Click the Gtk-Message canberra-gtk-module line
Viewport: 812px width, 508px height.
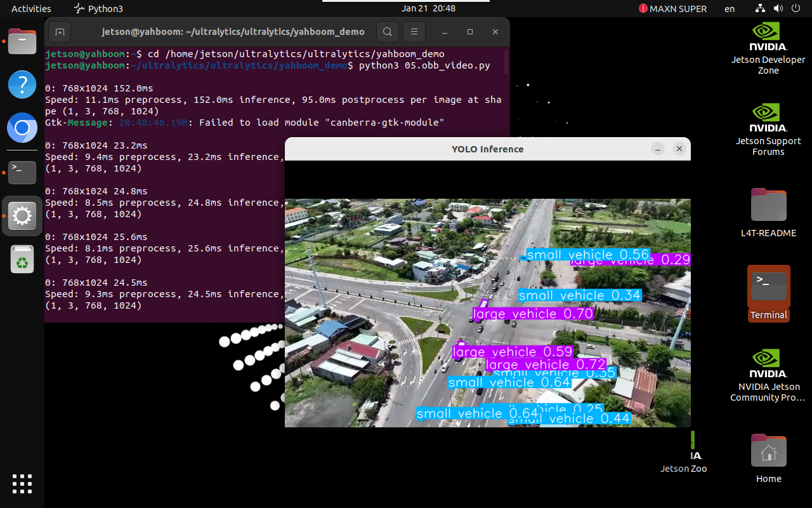pos(244,123)
